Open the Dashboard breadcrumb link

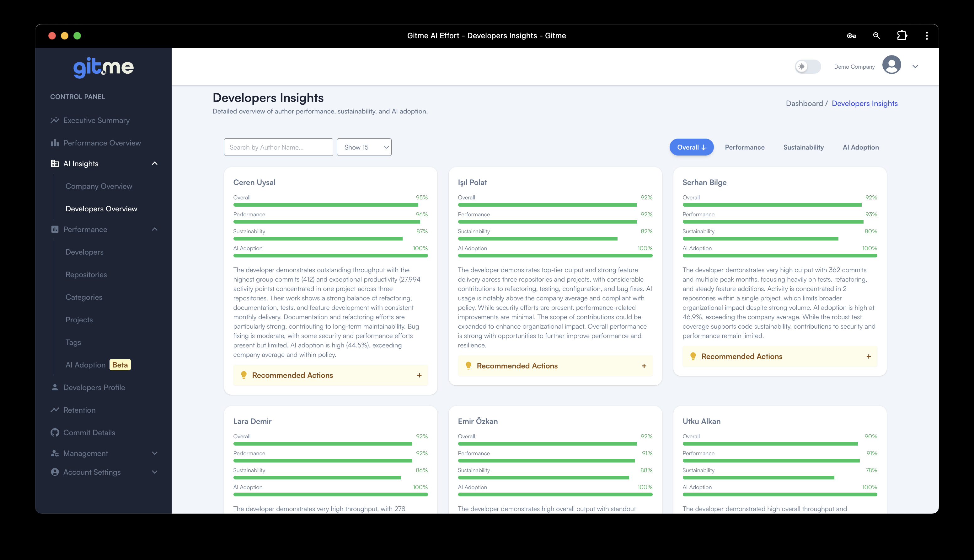(x=804, y=103)
